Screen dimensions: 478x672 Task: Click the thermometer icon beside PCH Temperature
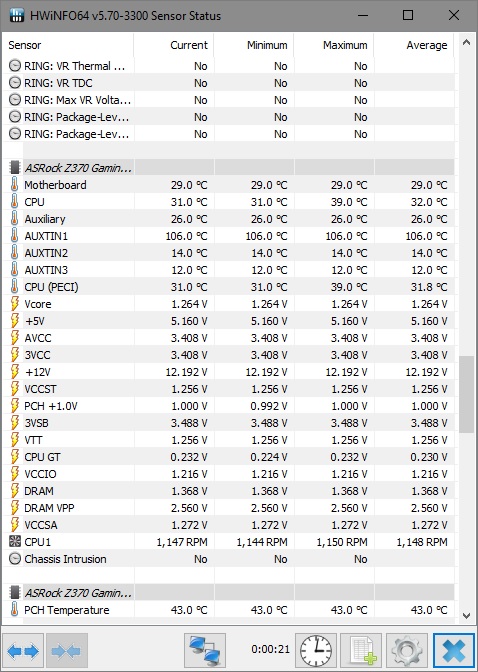pyautogui.click(x=15, y=609)
